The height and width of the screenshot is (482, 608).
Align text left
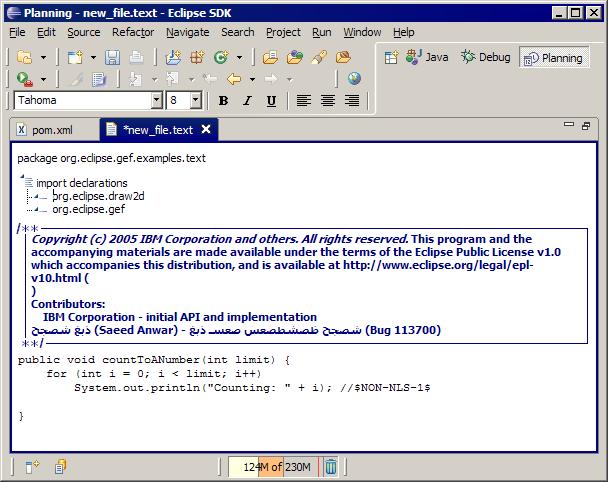coord(304,101)
